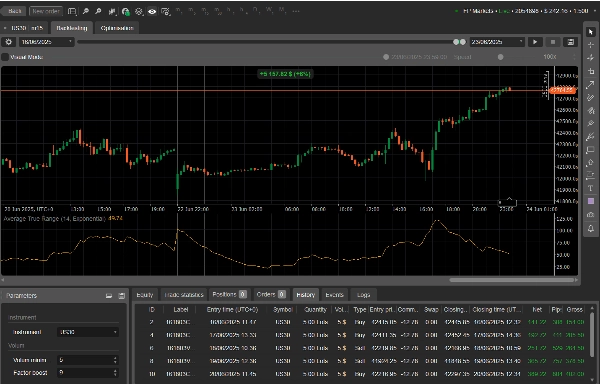600x384 pixels.
Task: Switch to the Optimisation tab
Action: pos(117,28)
